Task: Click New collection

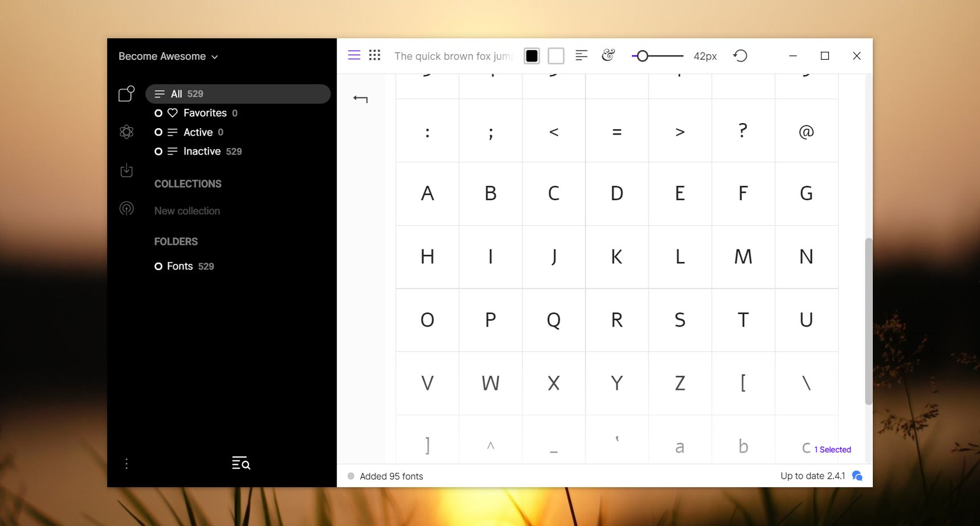Action: pyautogui.click(x=187, y=211)
